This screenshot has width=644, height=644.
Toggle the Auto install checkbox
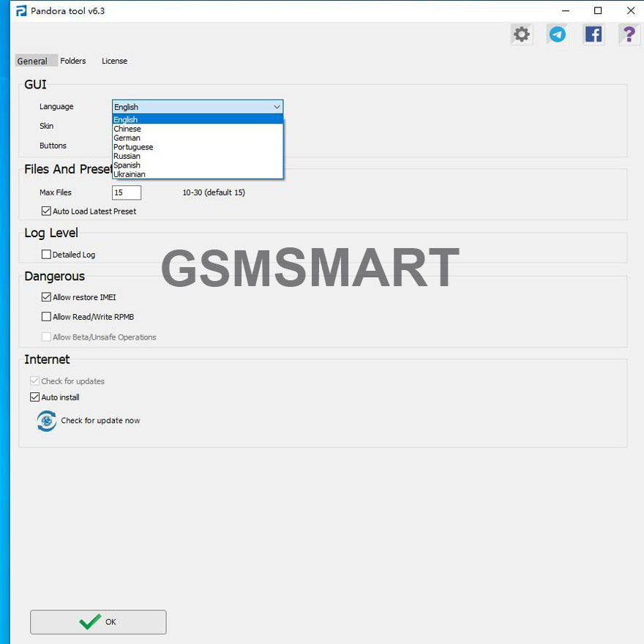pos(34,397)
